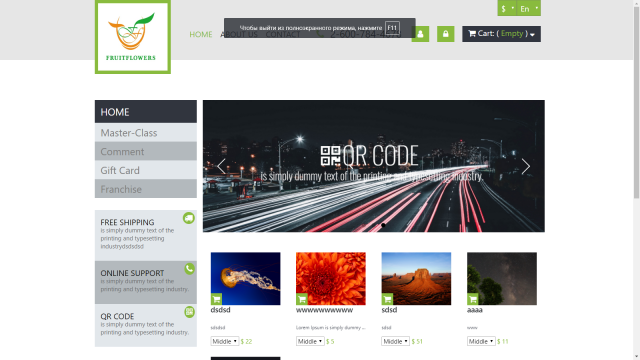This screenshot has height=360, width=640.
Task: Click the F11 key hint
Action: 392,28
